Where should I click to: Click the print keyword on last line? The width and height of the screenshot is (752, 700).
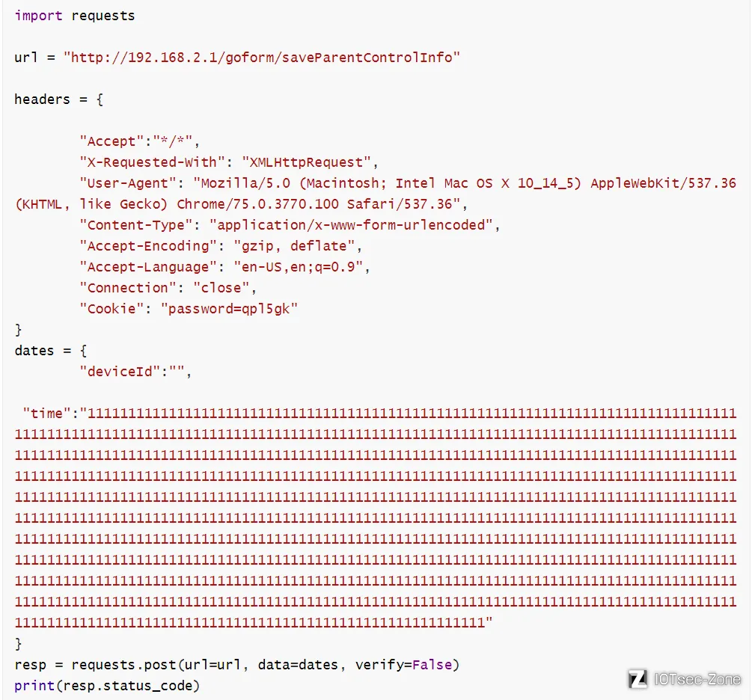click(x=34, y=686)
